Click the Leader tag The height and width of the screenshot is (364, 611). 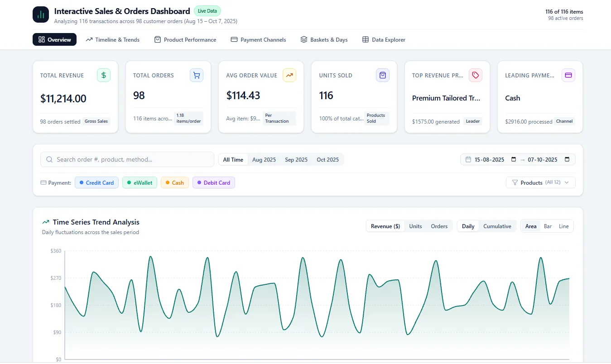(473, 121)
